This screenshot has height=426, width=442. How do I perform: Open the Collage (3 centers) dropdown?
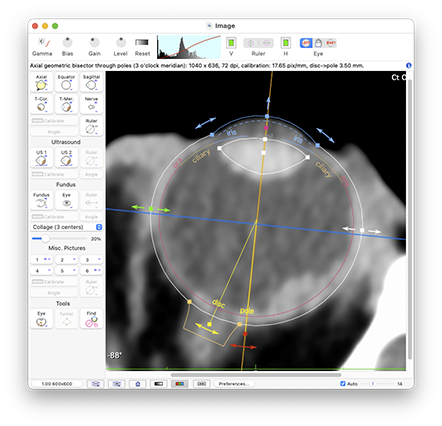pos(66,227)
